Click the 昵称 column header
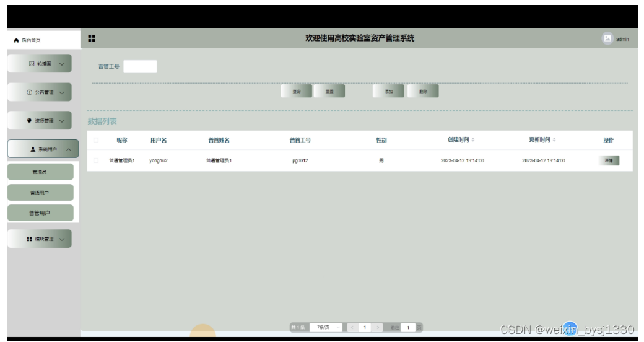Image resolution: width=644 pixels, height=342 pixels. point(122,140)
